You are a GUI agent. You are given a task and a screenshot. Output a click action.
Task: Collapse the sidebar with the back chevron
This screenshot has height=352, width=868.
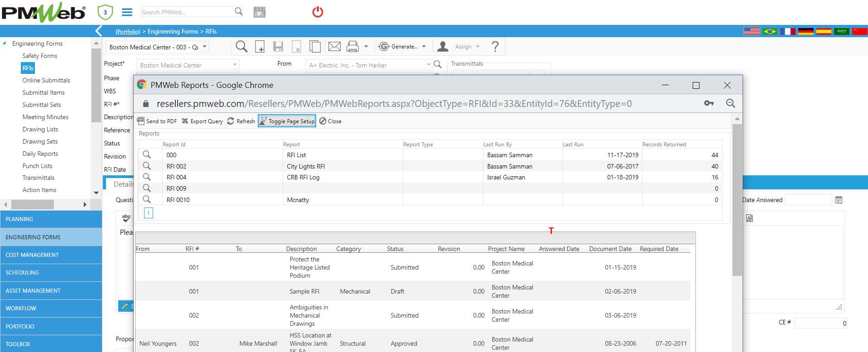tap(98, 31)
